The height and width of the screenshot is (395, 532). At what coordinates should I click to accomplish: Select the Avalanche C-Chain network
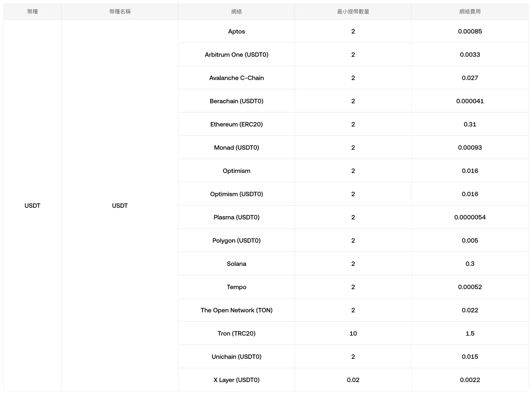tap(236, 78)
